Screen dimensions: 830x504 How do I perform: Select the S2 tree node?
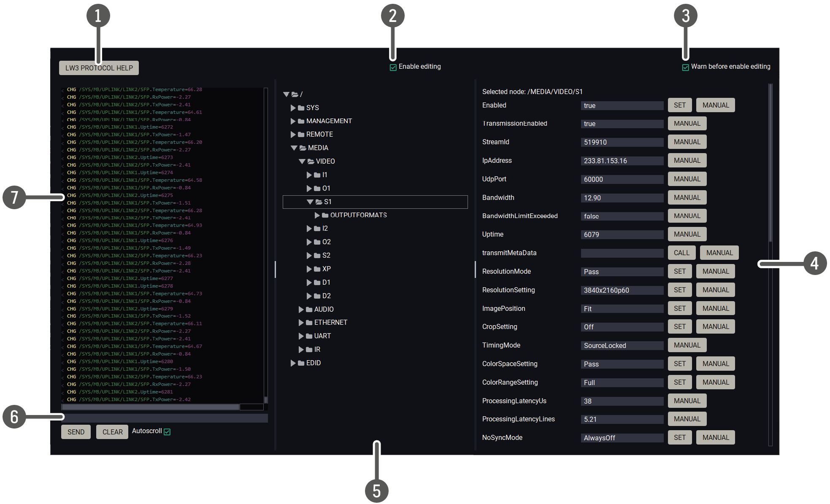click(326, 256)
